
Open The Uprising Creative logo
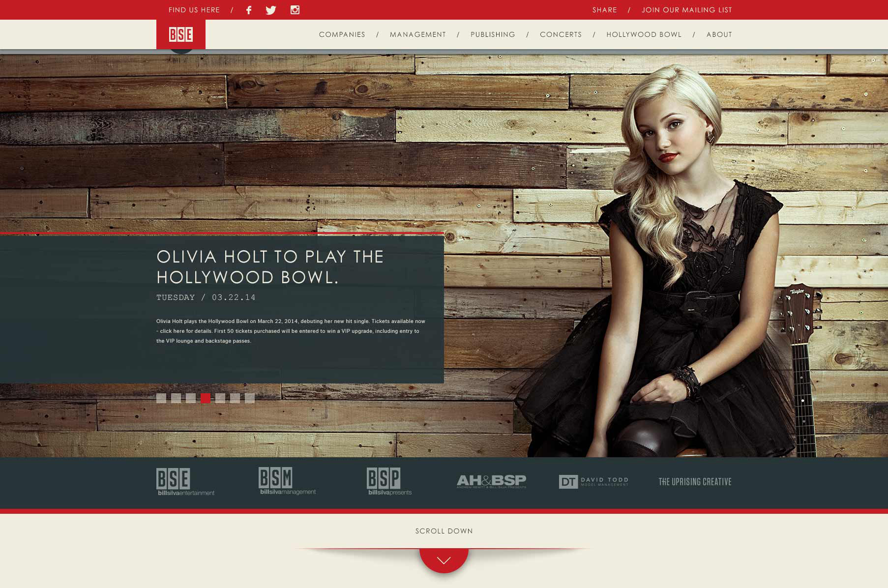[x=695, y=482]
